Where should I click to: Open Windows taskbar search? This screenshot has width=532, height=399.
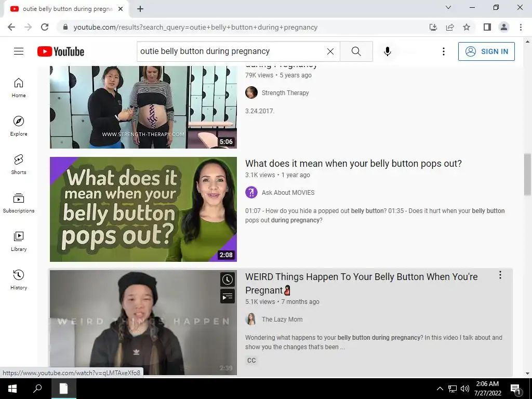point(37,389)
